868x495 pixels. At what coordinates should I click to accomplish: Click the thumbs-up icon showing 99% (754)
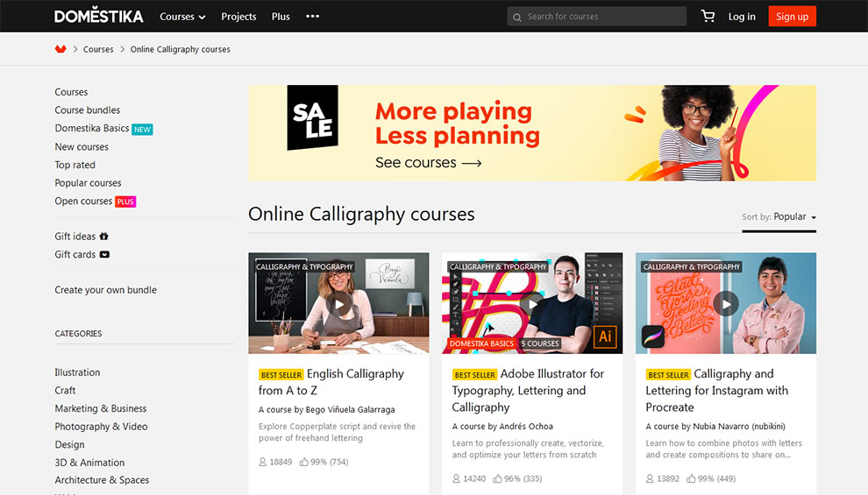[304, 462]
